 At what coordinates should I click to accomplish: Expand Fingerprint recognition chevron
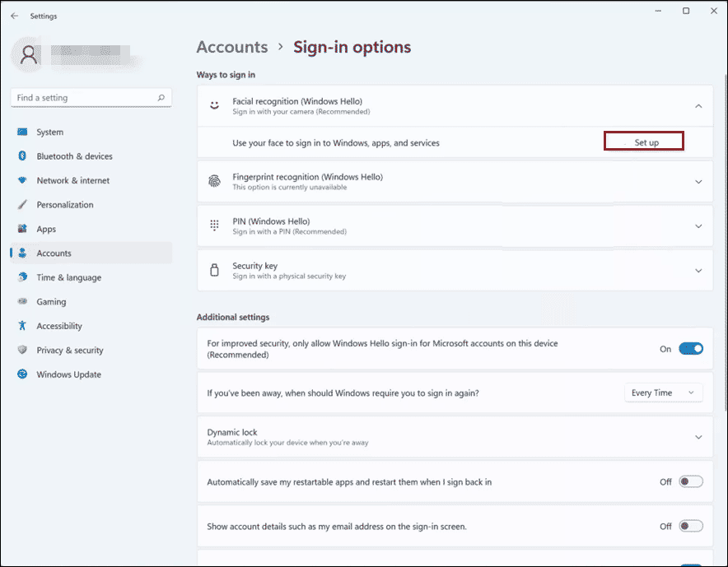(698, 182)
